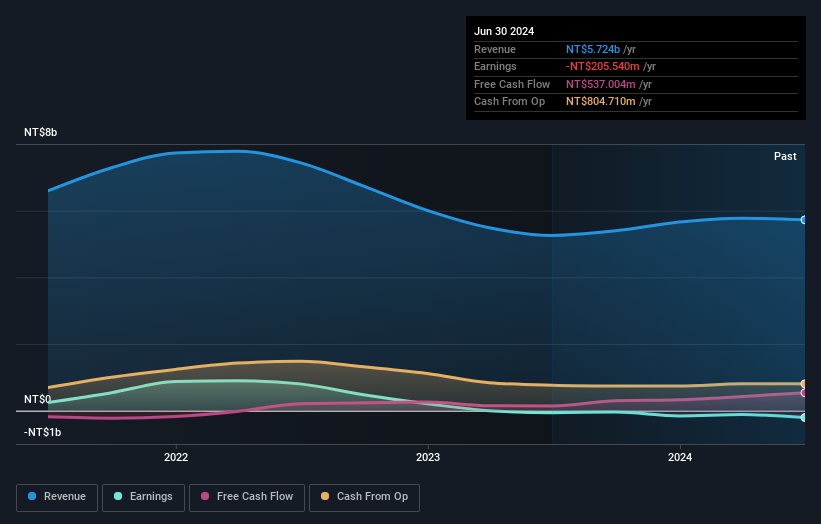Click the Past label on chart
This screenshot has width=821, height=524.
coord(785,156)
